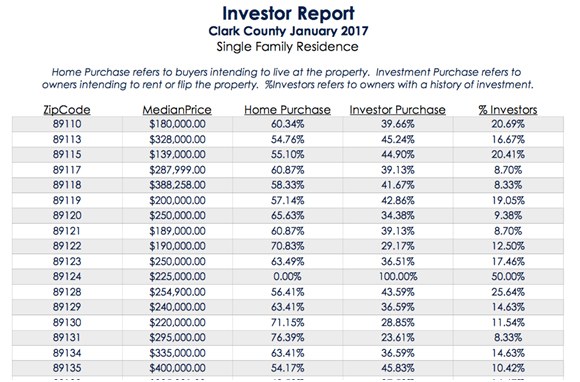580x382 pixels.
Task: Click the 100.00% investor purchase cell
Action: (398, 277)
